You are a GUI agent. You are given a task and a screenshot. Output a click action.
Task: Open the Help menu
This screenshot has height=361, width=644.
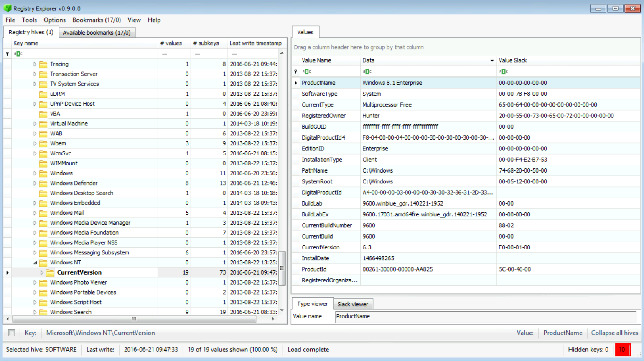click(154, 20)
